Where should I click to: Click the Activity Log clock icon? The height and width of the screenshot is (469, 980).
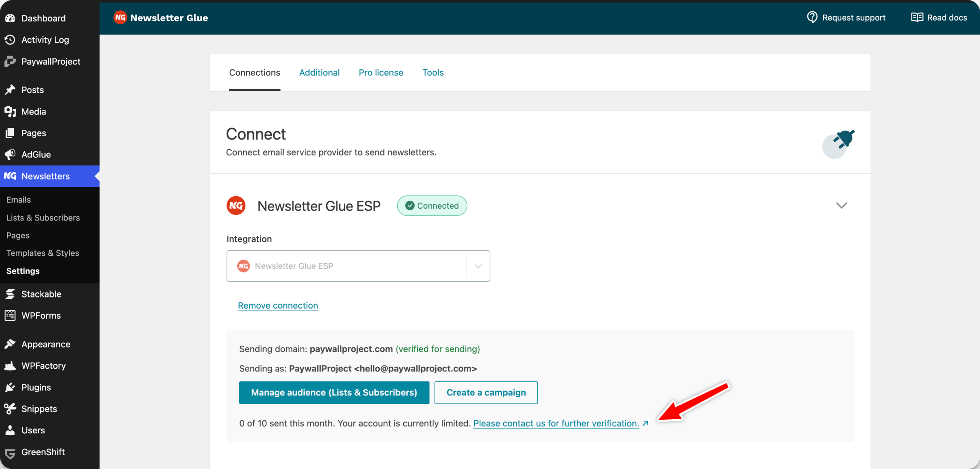10,40
